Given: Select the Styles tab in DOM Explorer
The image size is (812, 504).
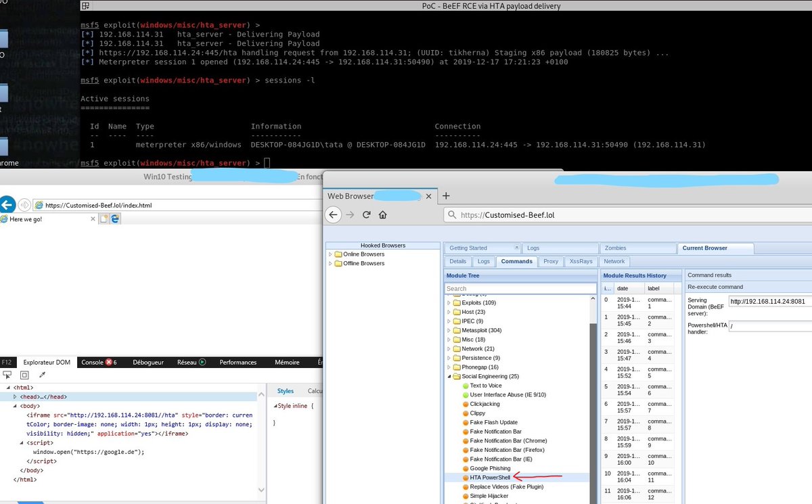Looking at the screenshot, I should [x=286, y=390].
